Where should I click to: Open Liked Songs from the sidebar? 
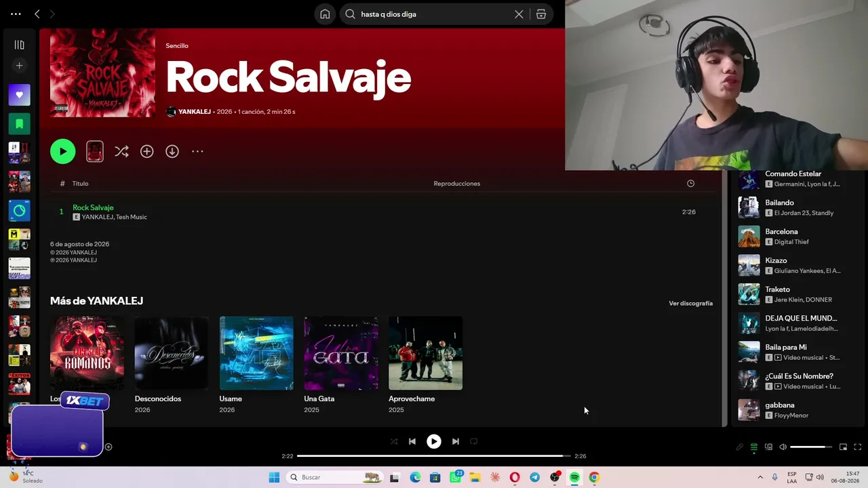[x=19, y=95]
